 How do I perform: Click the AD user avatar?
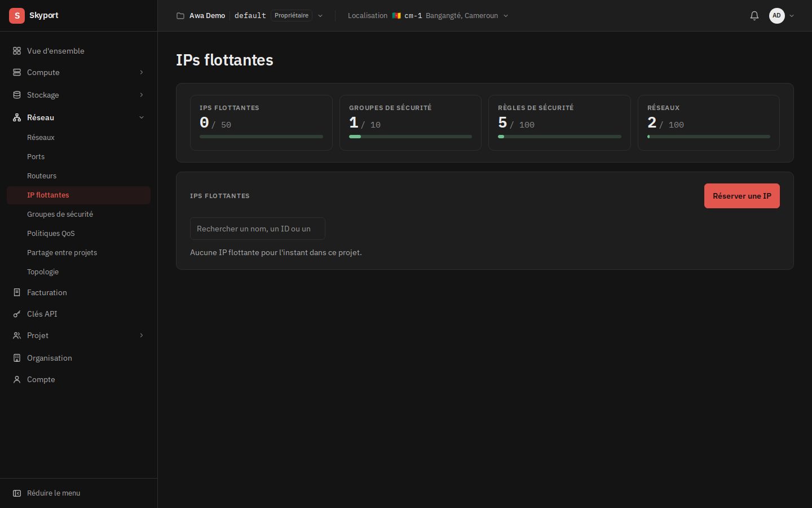776,16
